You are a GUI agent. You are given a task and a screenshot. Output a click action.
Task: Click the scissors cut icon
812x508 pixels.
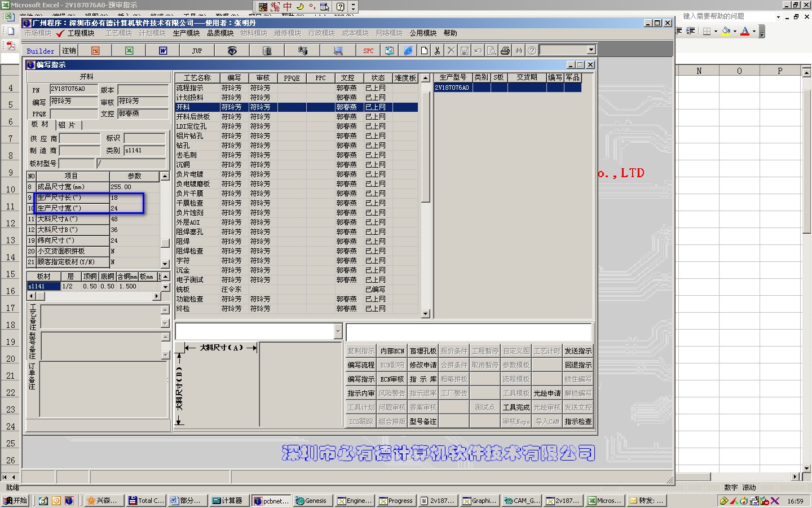coord(437,51)
